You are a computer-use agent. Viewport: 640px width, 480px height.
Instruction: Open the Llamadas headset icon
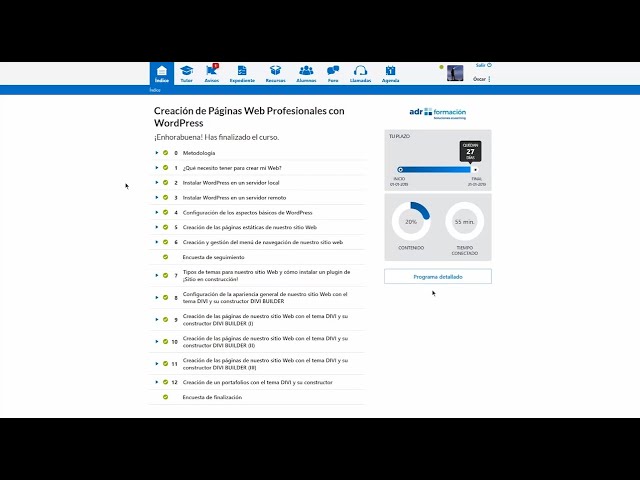click(x=360, y=73)
